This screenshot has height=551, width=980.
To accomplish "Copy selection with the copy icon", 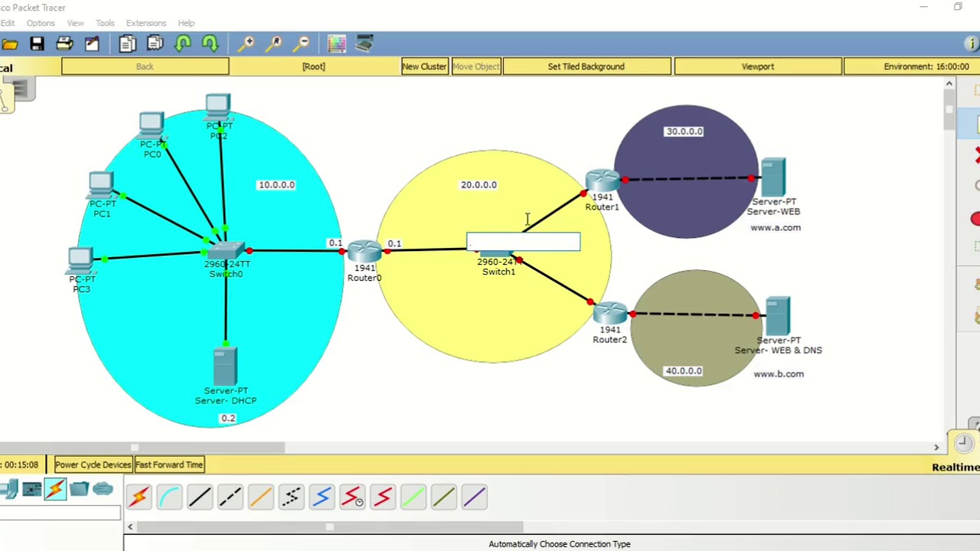I will pos(127,44).
